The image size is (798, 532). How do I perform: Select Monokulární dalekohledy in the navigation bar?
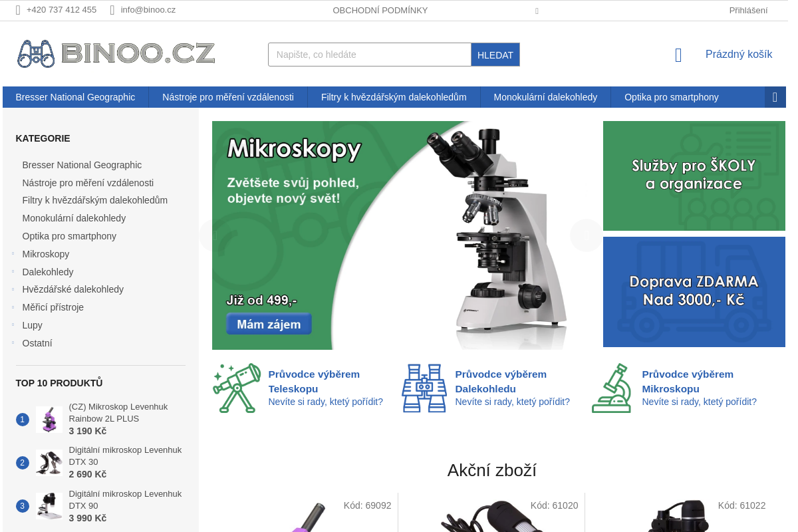coord(545,97)
